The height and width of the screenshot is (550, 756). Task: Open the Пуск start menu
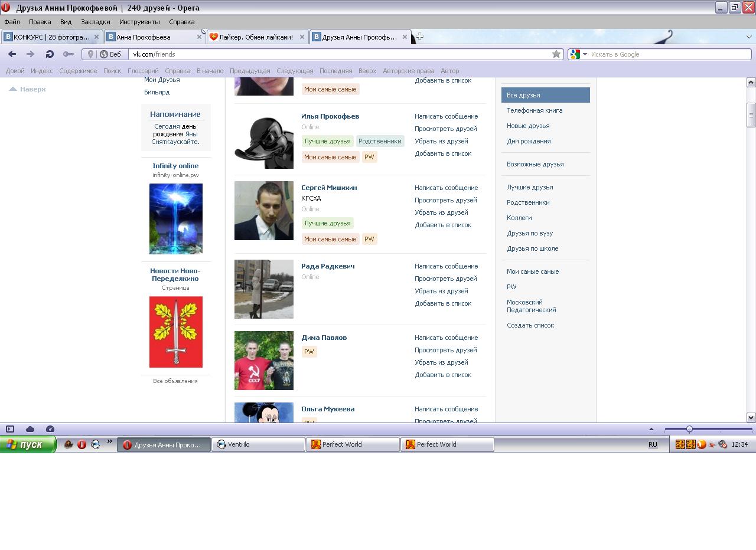(28, 444)
